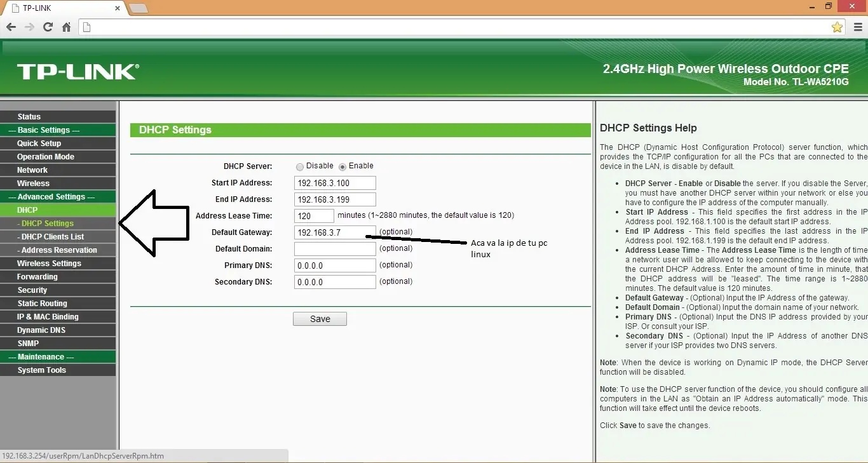The image size is (868, 463).
Task: Close the TP-LINK browser tab
Action: pos(118,8)
